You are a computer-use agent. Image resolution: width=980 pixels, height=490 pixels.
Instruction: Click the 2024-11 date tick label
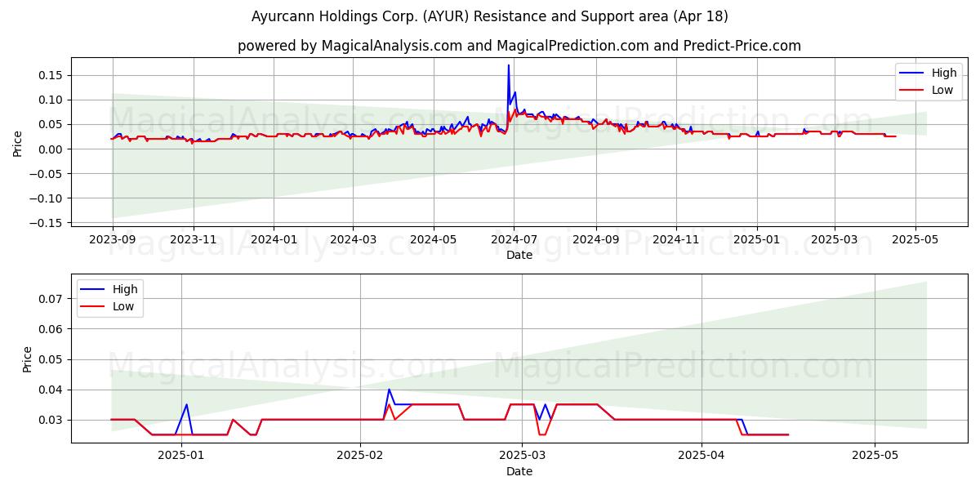coord(675,239)
